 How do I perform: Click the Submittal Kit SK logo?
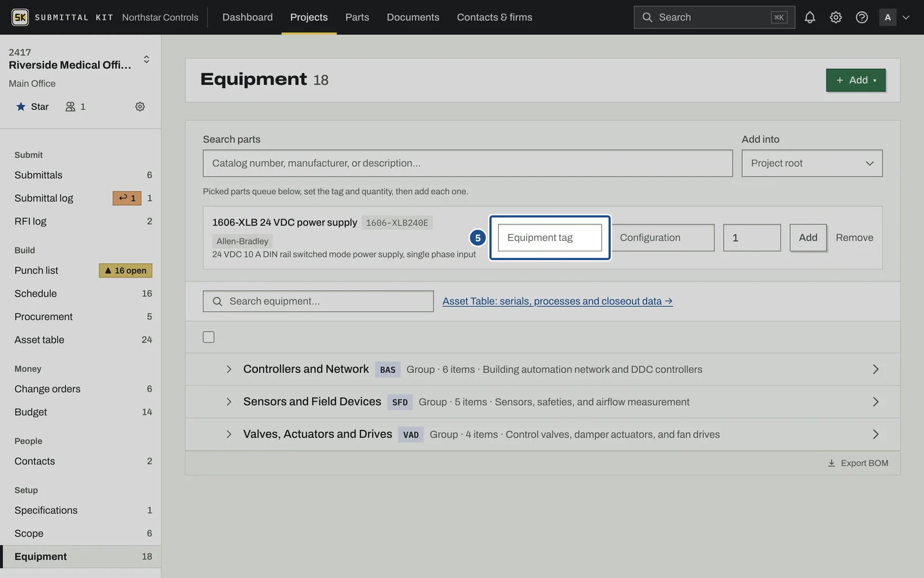point(20,17)
